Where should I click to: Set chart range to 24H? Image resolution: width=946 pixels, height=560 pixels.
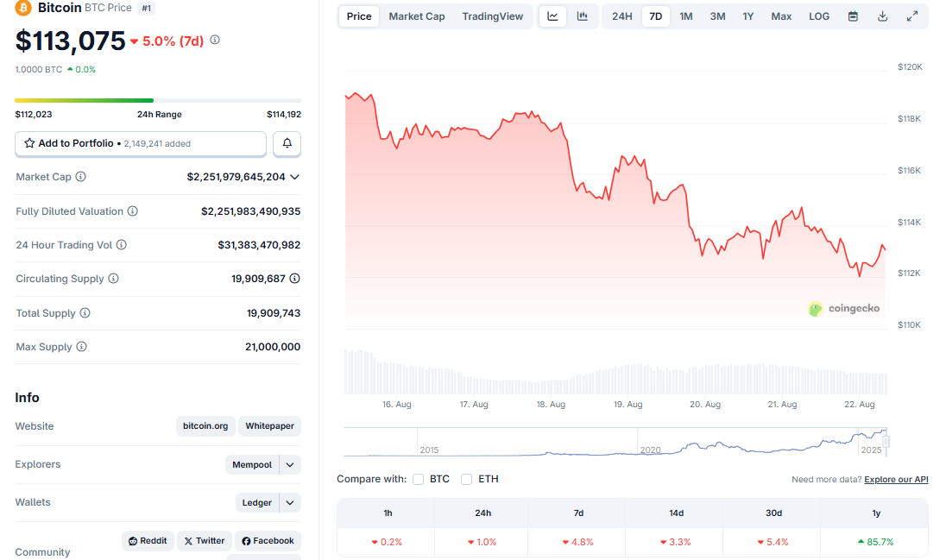622,16
